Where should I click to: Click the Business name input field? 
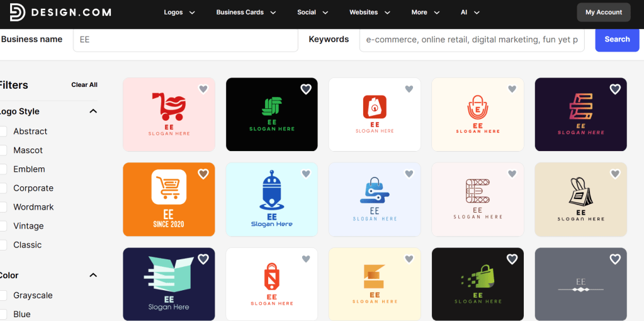tap(186, 39)
